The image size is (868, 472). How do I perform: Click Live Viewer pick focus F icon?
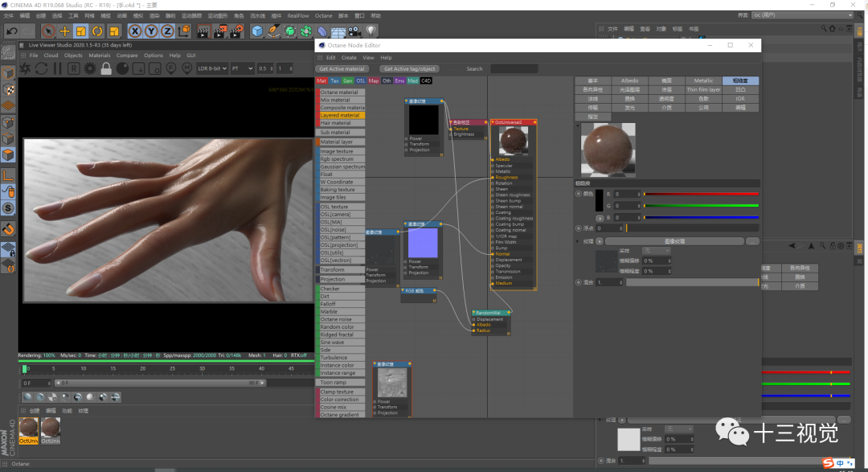tap(171, 68)
